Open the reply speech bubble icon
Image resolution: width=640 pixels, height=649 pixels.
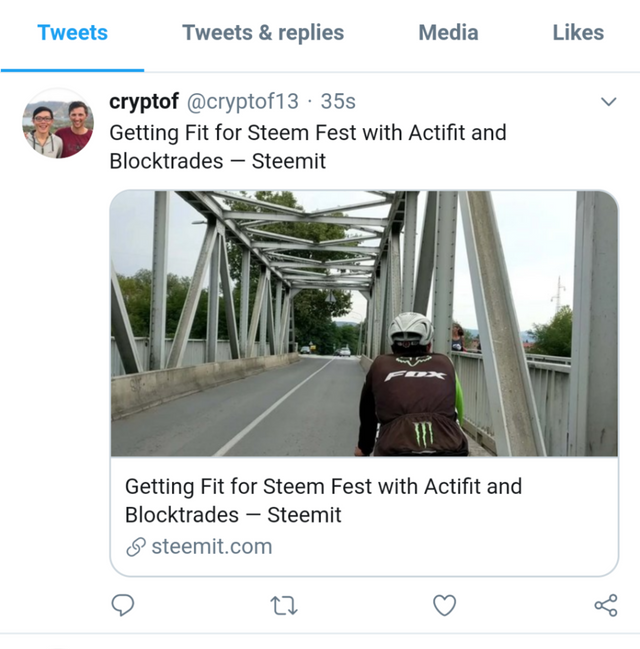point(123,605)
